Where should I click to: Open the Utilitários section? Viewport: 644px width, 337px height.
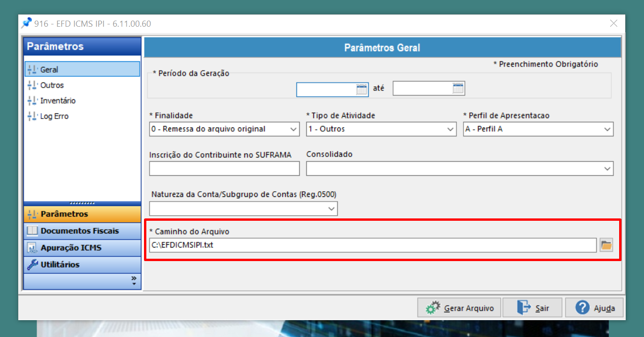tap(82, 265)
